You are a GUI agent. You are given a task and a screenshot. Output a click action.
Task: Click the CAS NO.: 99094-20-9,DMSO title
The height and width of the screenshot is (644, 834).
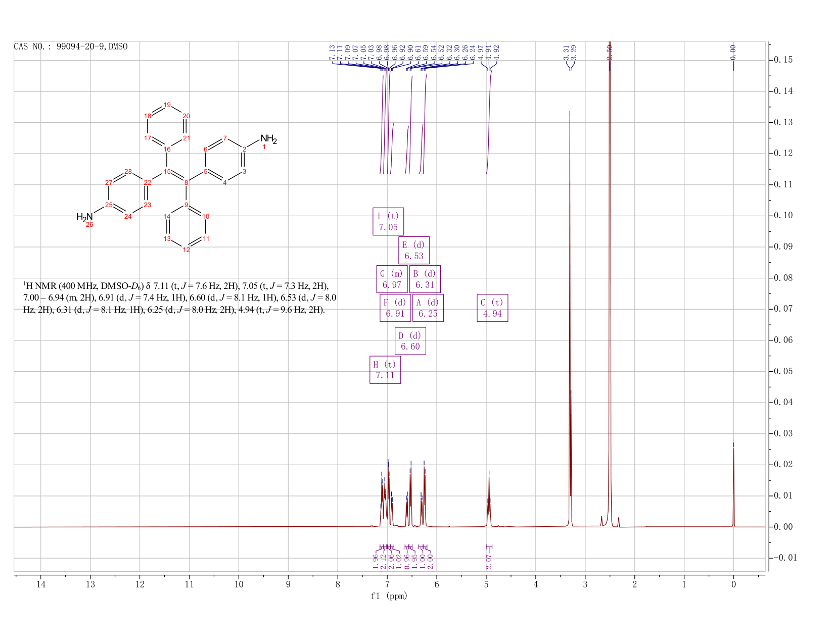[71, 46]
